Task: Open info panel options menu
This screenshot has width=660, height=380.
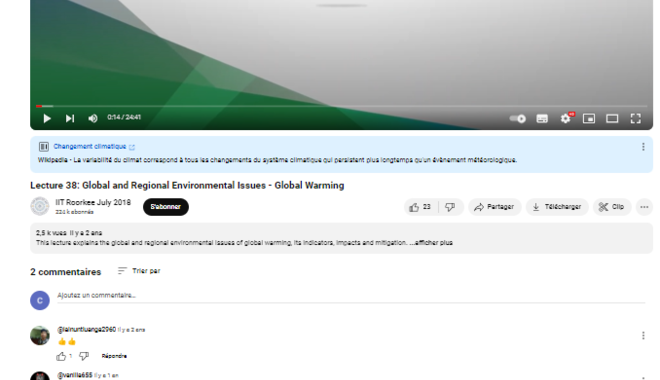Action: tap(643, 146)
